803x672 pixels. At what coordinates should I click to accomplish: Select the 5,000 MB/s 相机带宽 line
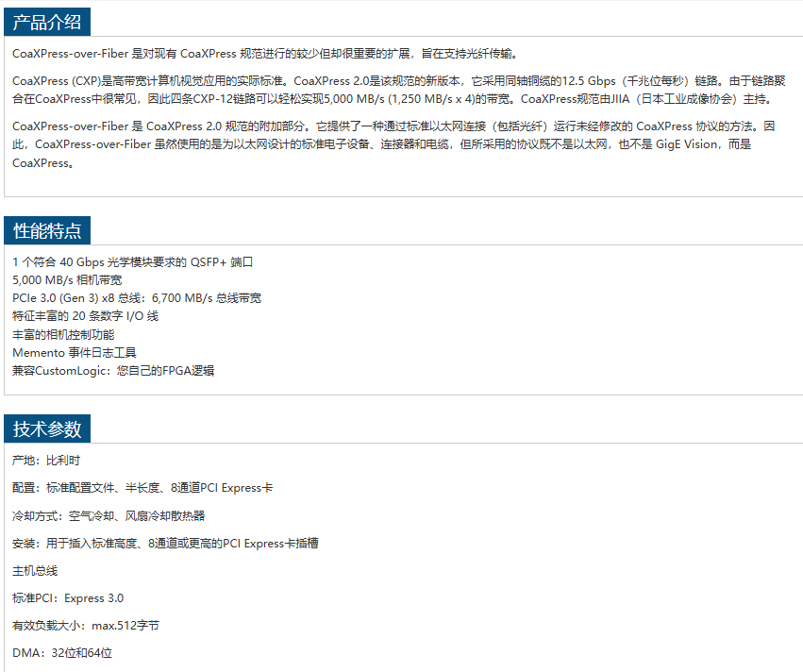[67, 279]
